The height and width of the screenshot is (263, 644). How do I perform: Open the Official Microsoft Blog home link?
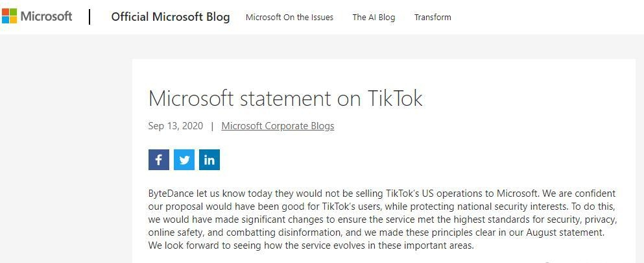coord(171,17)
